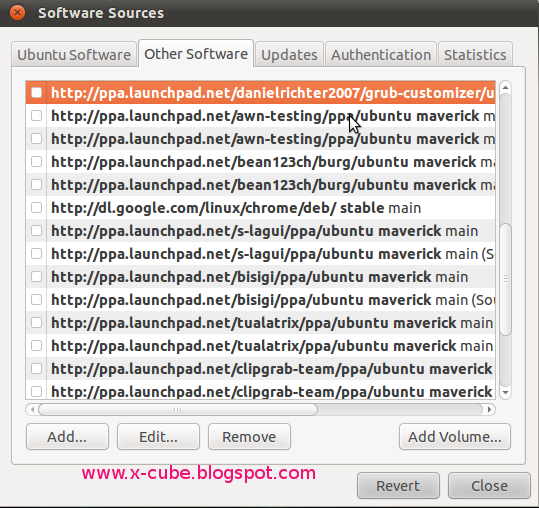Open the Edit... dialog for the selected source
This screenshot has width=539, height=508.
tap(158, 437)
